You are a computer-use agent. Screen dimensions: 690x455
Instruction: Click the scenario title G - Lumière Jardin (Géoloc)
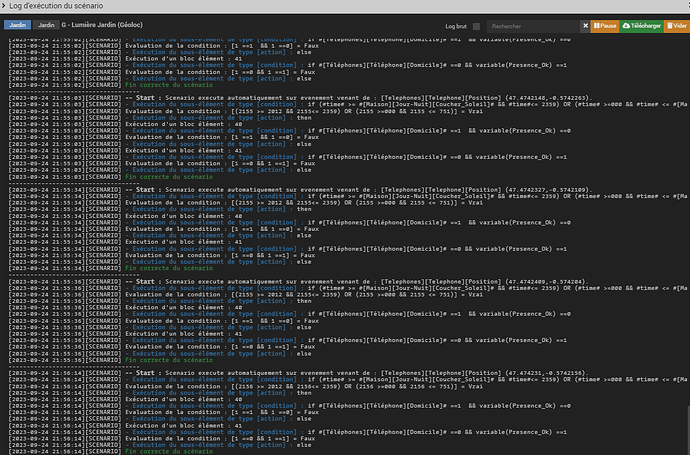[102, 25]
